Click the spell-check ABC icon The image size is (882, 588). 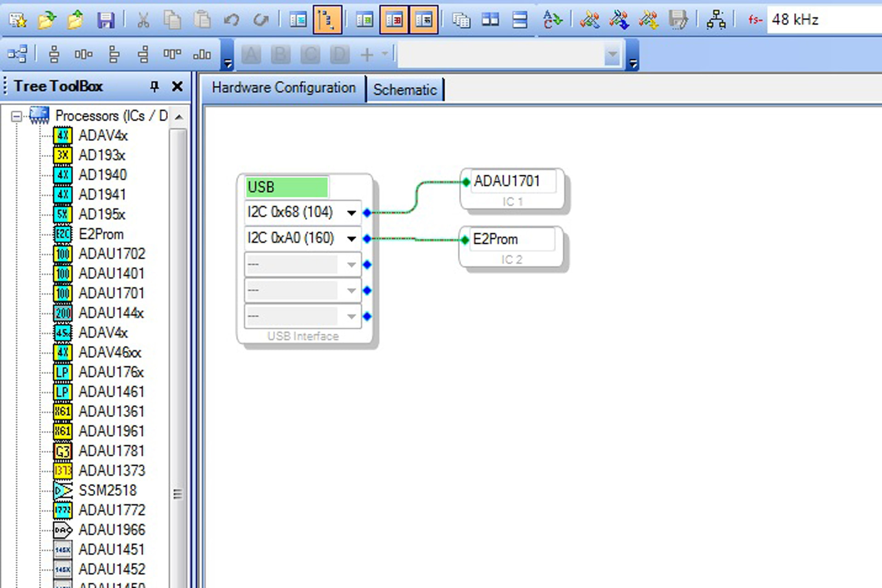click(552, 20)
